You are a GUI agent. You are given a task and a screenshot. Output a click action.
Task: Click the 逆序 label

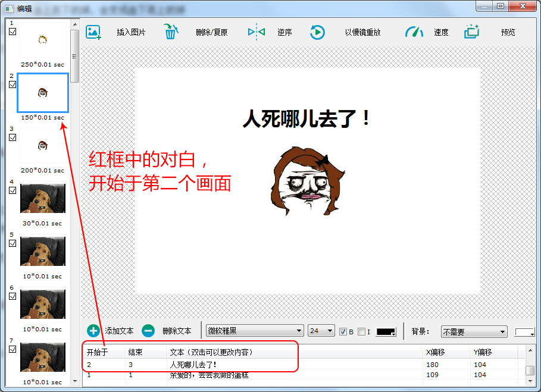tap(284, 32)
